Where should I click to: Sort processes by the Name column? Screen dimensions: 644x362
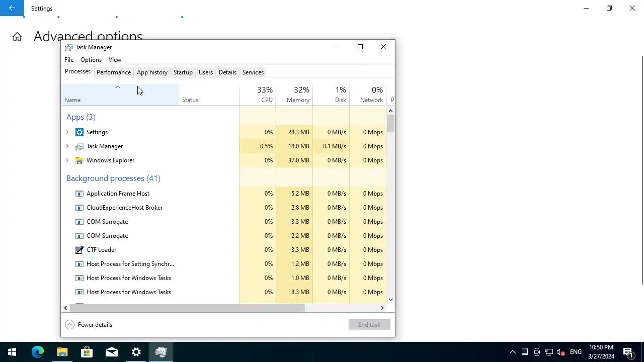point(120,95)
